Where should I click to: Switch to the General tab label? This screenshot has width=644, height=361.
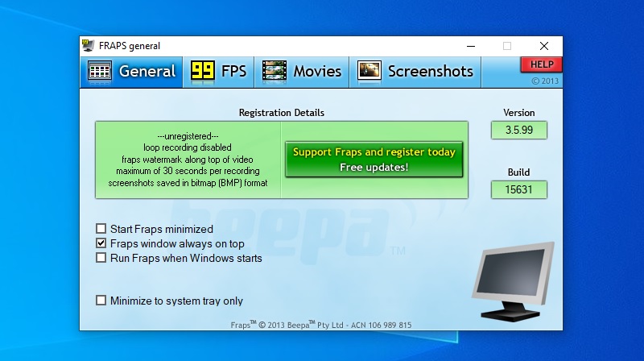pyautogui.click(x=147, y=71)
